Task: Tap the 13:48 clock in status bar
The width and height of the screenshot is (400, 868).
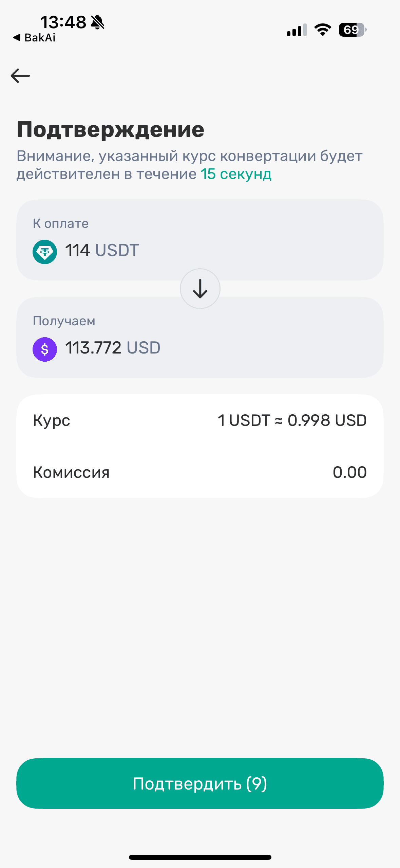Action: click(63, 22)
